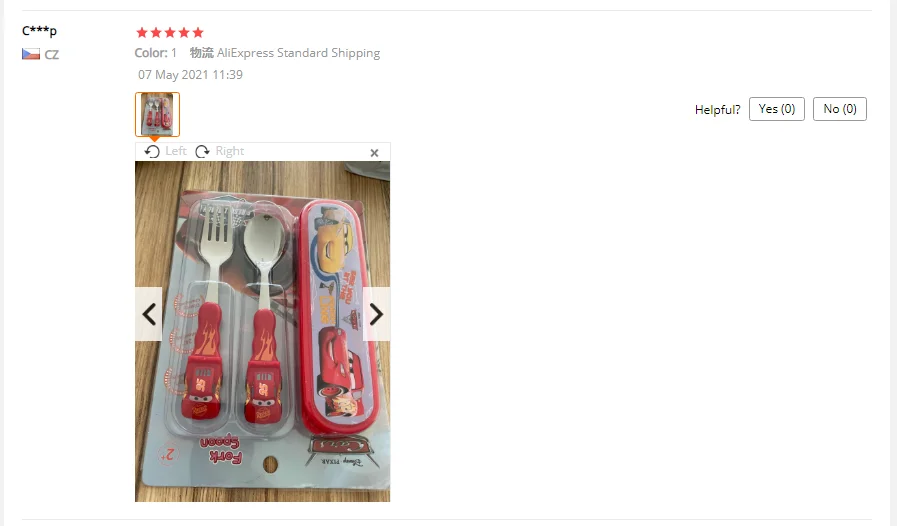Image resolution: width=897 pixels, height=526 pixels.
Task: Show the next review photo
Action: pos(376,314)
